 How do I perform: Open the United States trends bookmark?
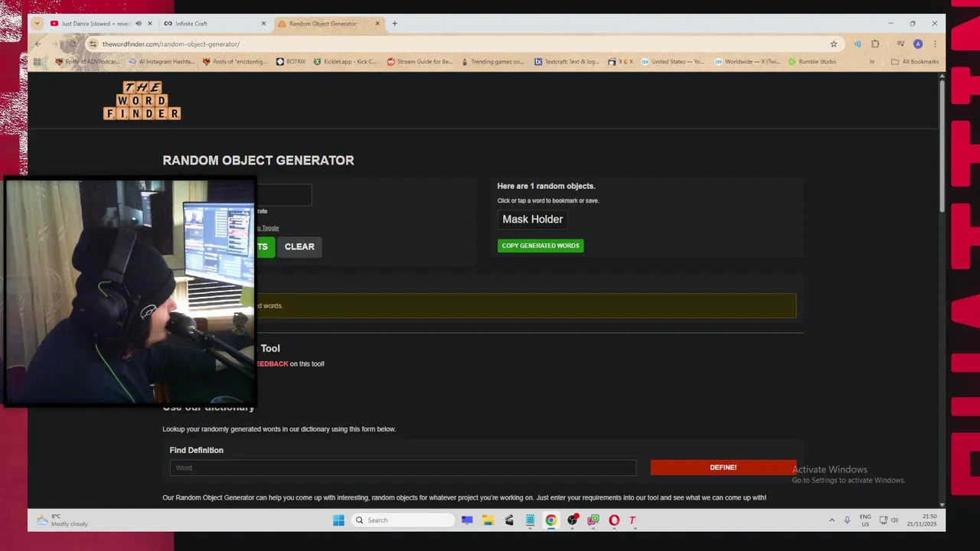672,62
